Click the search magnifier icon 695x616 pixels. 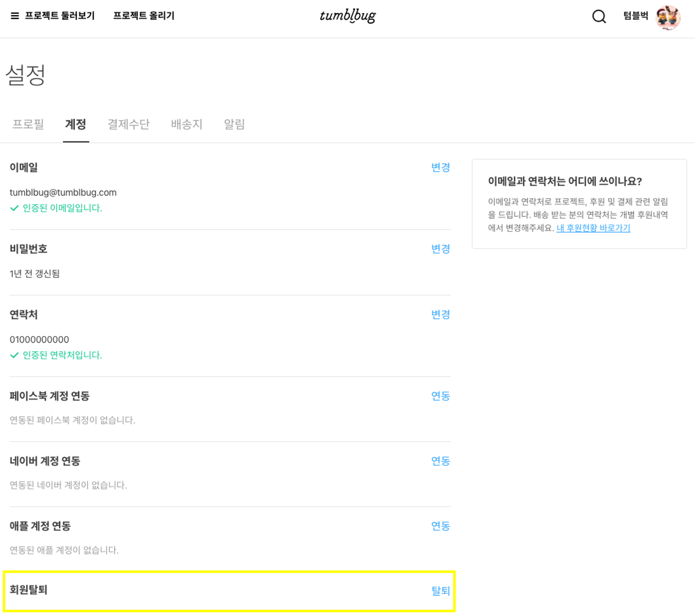(598, 16)
